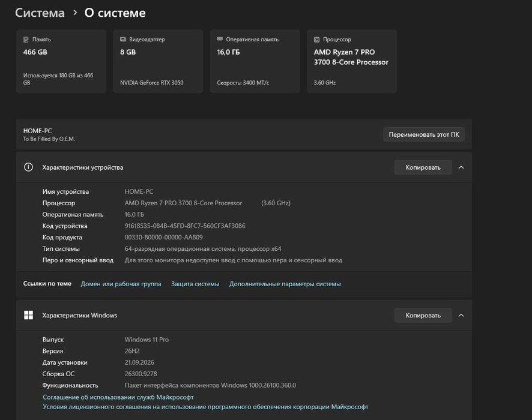The height and width of the screenshot is (420, 532).
Task: Click the Windows logo beside Характеристики Windows
Action: pyautogui.click(x=28, y=315)
